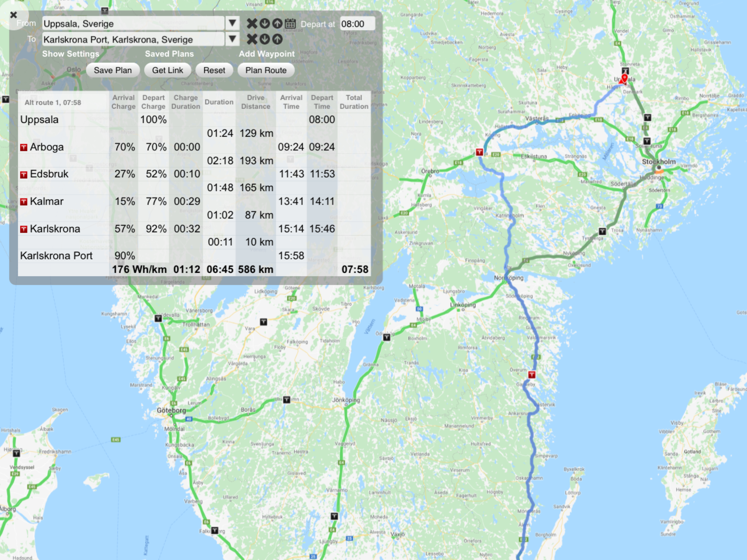Move the Karlskrona Port waypoint up
747x560 pixels.
click(278, 39)
